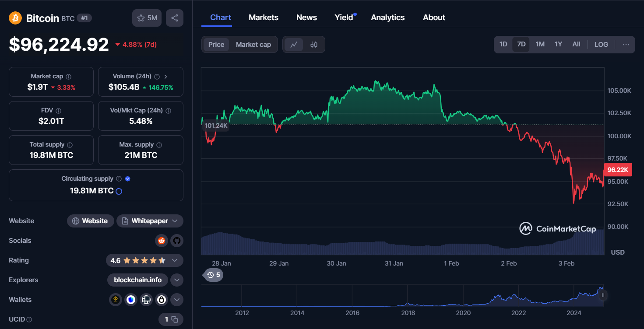Open Ledger wallet icon

coord(146,300)
